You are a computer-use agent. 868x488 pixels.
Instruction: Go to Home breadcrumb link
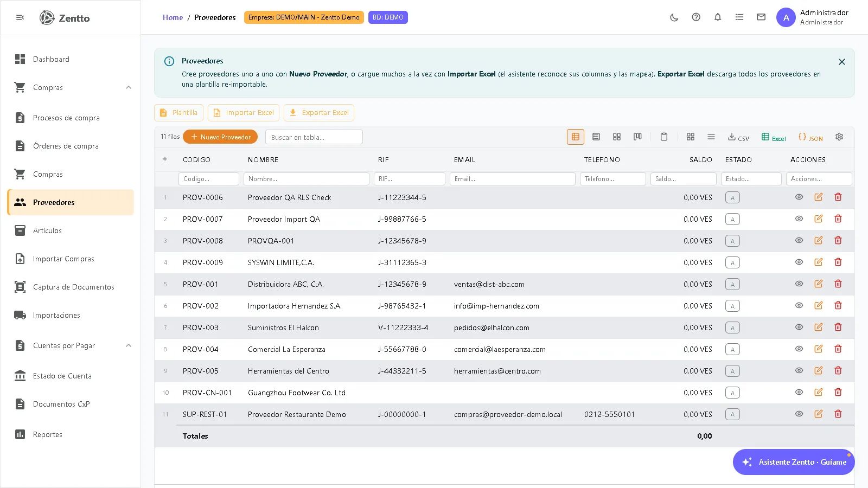(173, 17)
